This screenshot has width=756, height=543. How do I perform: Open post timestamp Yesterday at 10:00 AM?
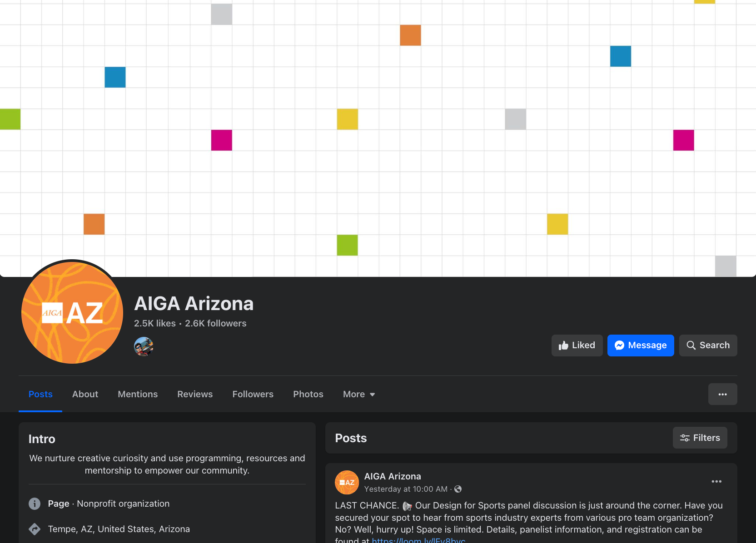click(406, 489)
